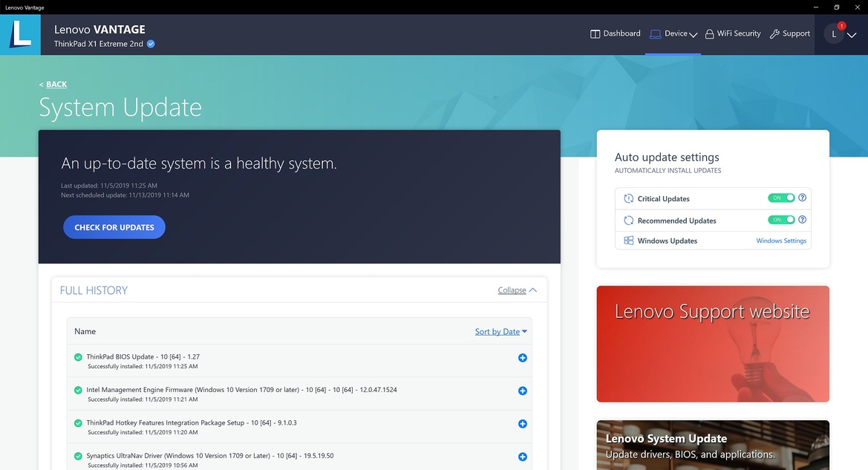Open the user profile L avatar

click(834, 34)
